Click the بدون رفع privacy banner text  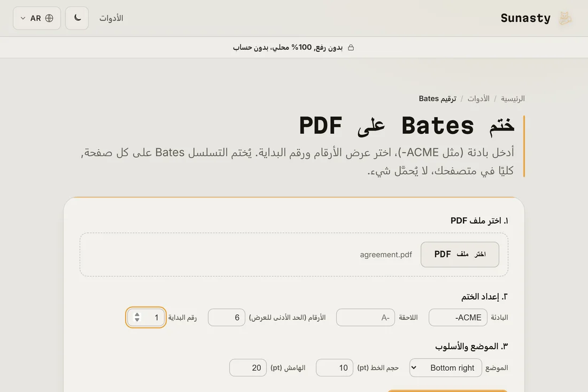point(288,48)
